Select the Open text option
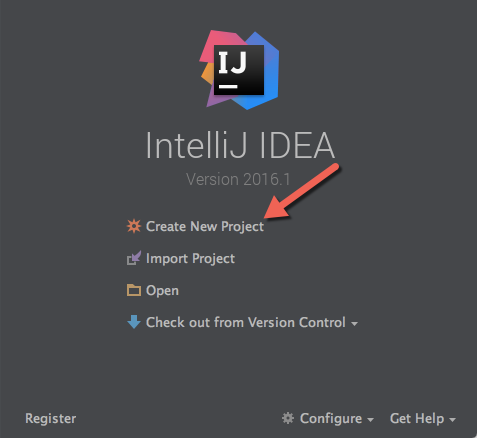This screenshot has width=477, height=438. pos(162,291)
